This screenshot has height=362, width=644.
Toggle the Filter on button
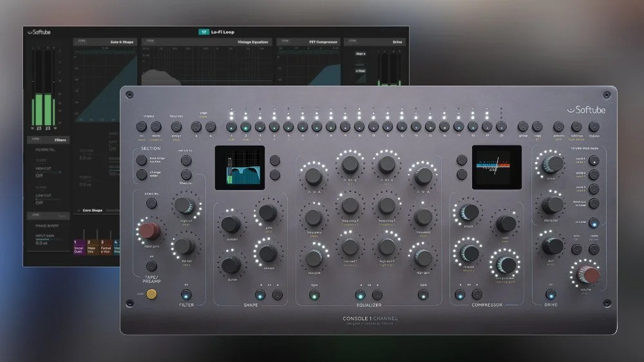point(186,294)
